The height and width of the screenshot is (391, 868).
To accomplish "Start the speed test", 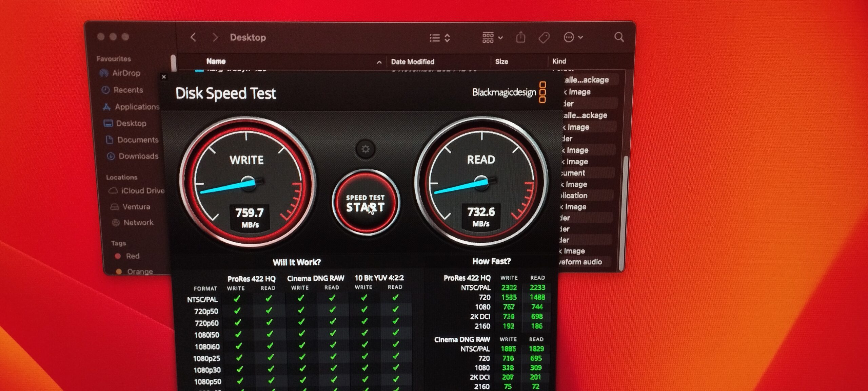I will tap(365, 203).
